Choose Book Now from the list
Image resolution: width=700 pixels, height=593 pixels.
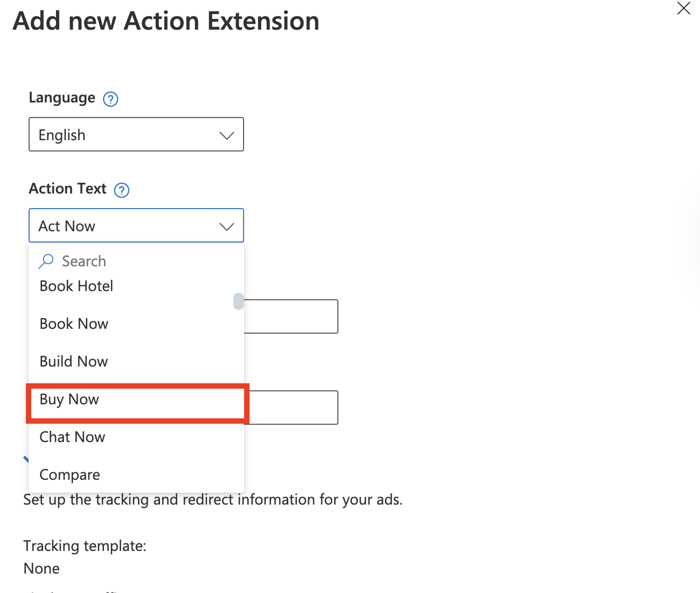pos(74,324)
